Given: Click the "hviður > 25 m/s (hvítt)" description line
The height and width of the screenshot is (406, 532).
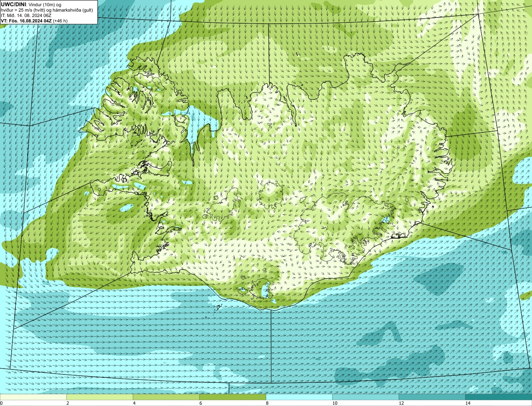Looking at the screenshot, I should pos(47,10).
